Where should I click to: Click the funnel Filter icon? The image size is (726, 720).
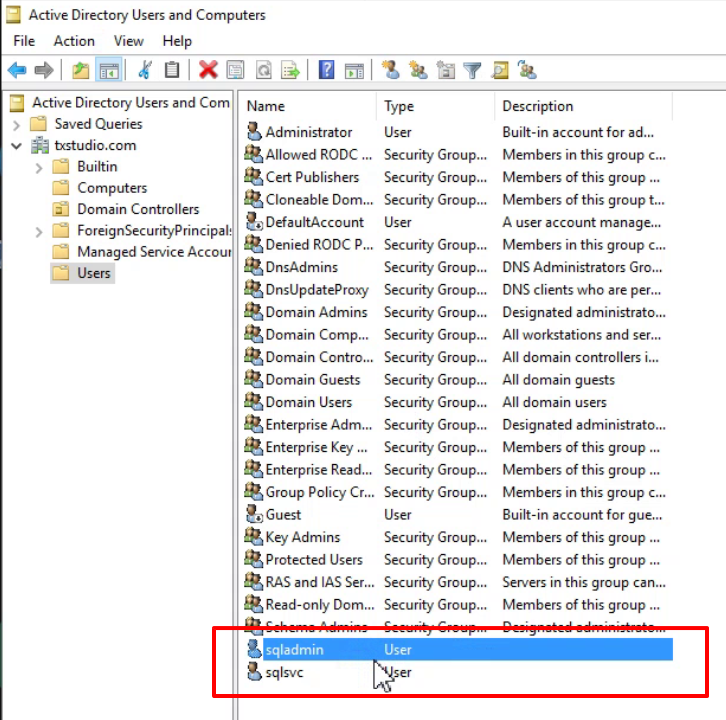(x=472, y=70)
